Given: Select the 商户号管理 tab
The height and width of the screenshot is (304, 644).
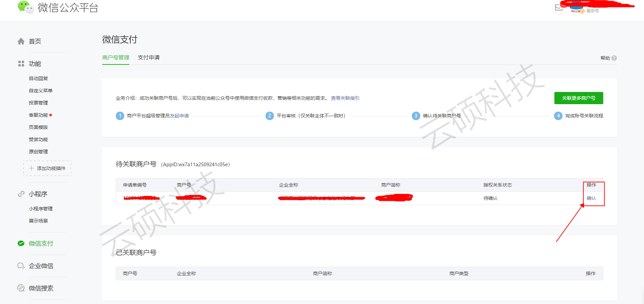Looking at the screenshot, I should [115, 58].
